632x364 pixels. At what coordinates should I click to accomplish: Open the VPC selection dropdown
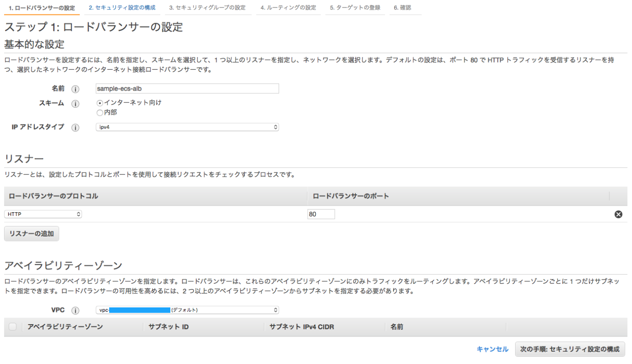point(187,310)
